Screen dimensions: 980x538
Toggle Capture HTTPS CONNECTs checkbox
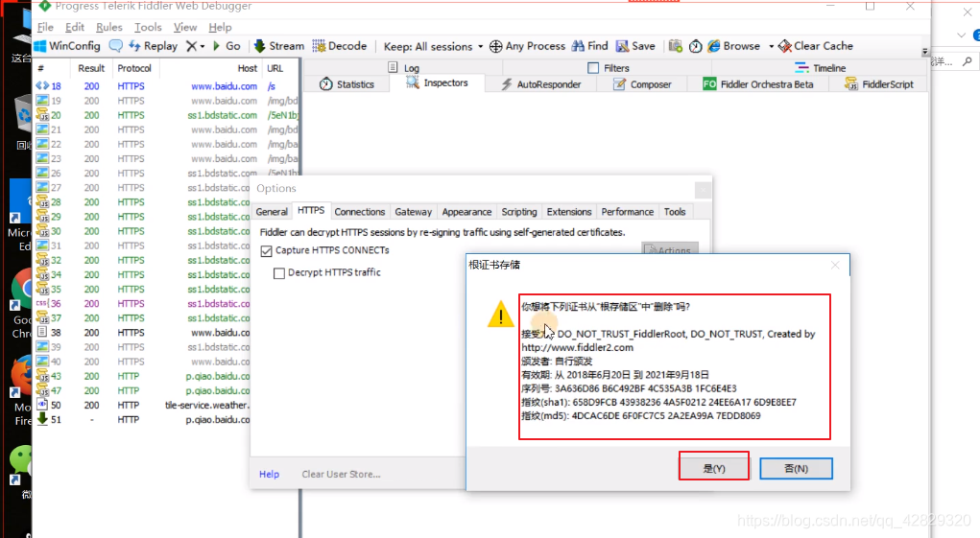(x=267, y=251)
